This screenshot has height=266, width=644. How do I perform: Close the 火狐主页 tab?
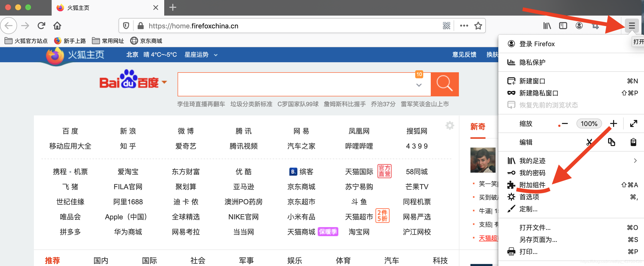156,8
